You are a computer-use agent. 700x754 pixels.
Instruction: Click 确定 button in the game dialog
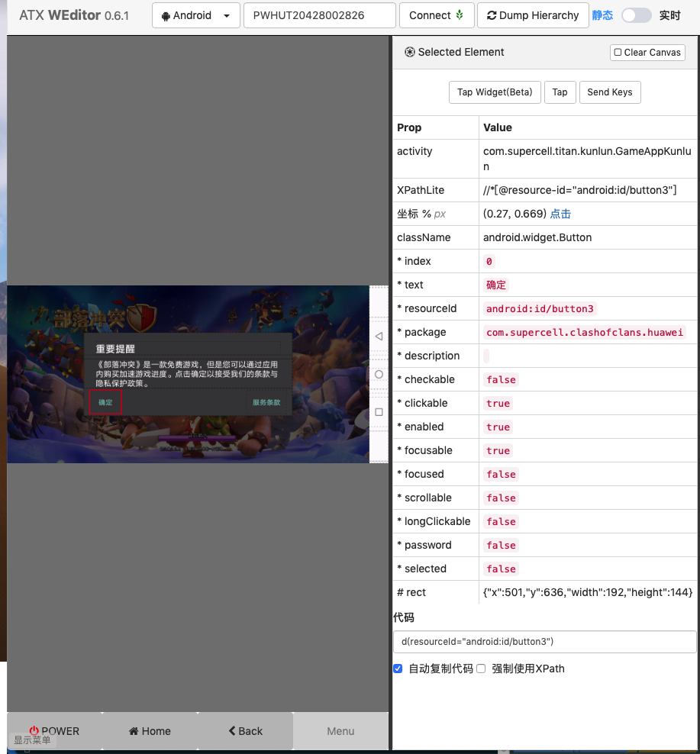(x=105, y=402)
